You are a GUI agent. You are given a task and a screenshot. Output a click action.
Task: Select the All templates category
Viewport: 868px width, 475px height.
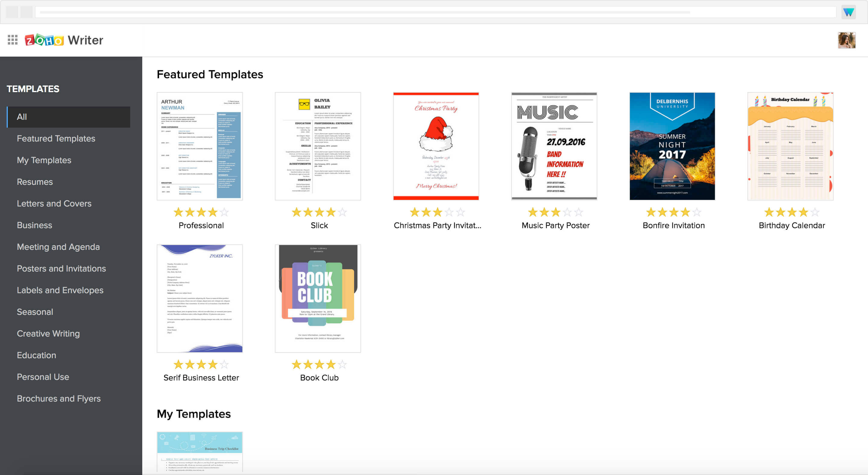69,117
